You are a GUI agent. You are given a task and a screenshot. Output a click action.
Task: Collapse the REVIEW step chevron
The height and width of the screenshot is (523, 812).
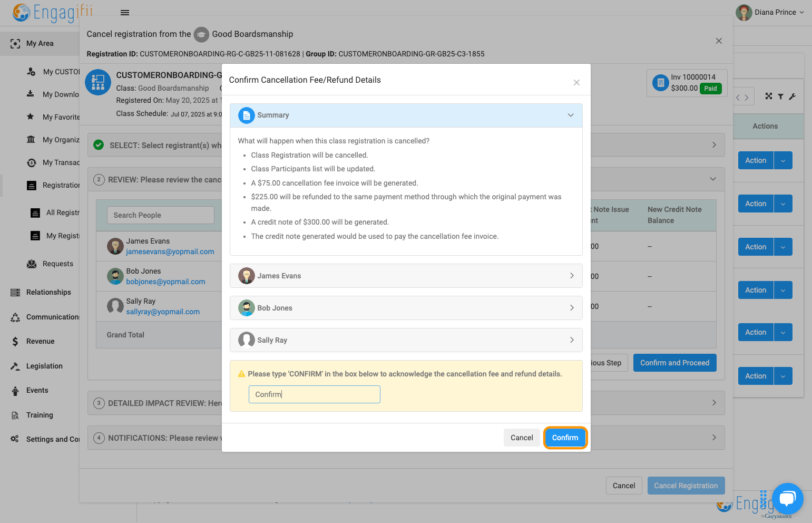pos(713,179)
